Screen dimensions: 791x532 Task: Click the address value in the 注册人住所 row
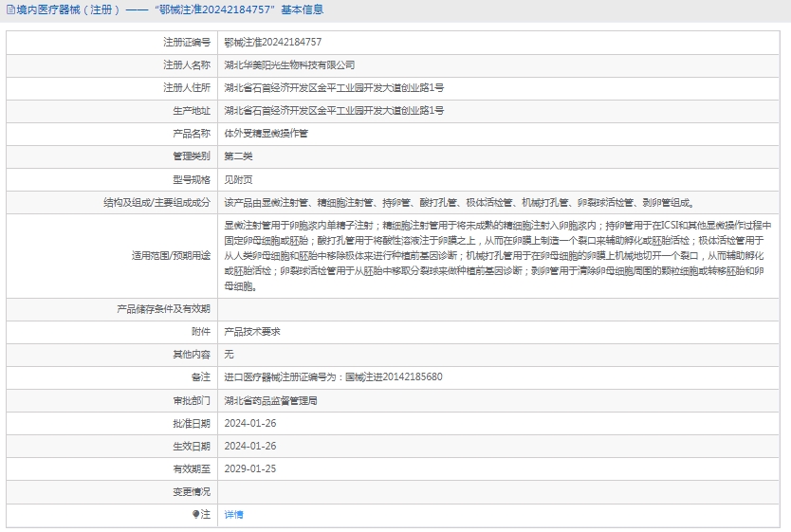(x=334, y=87)
